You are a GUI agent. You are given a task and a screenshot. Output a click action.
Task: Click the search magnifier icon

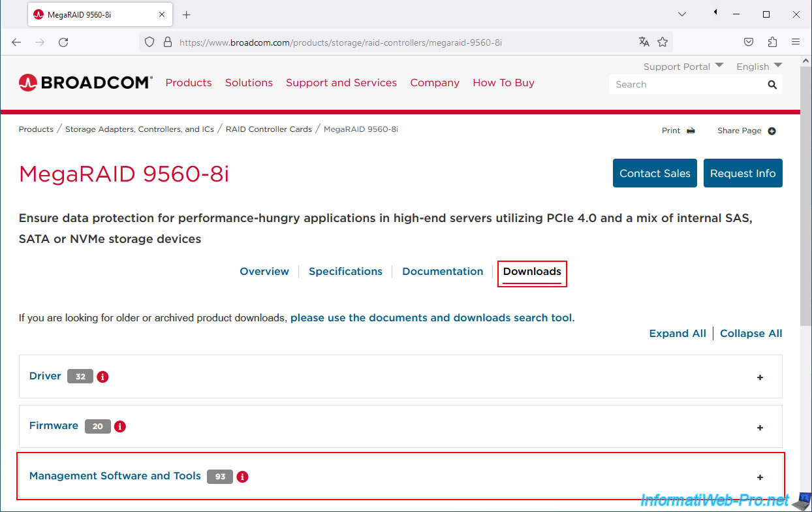[x=772, y=84]
